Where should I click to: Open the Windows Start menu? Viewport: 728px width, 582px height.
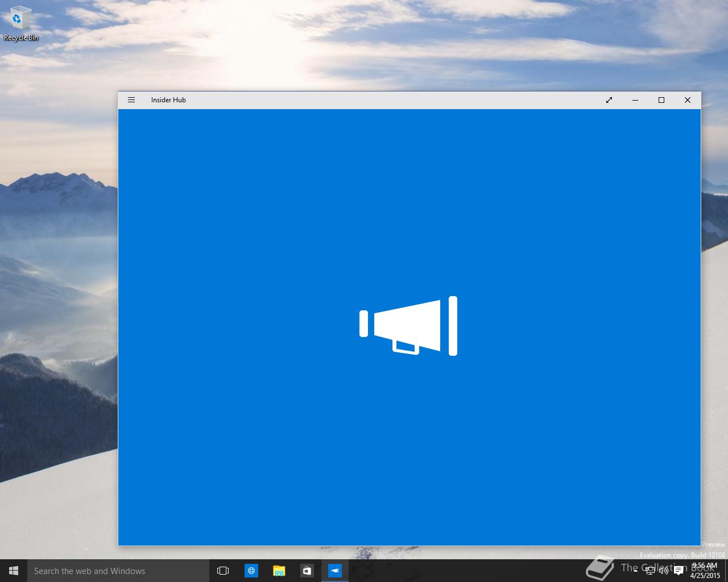point(14,571)
